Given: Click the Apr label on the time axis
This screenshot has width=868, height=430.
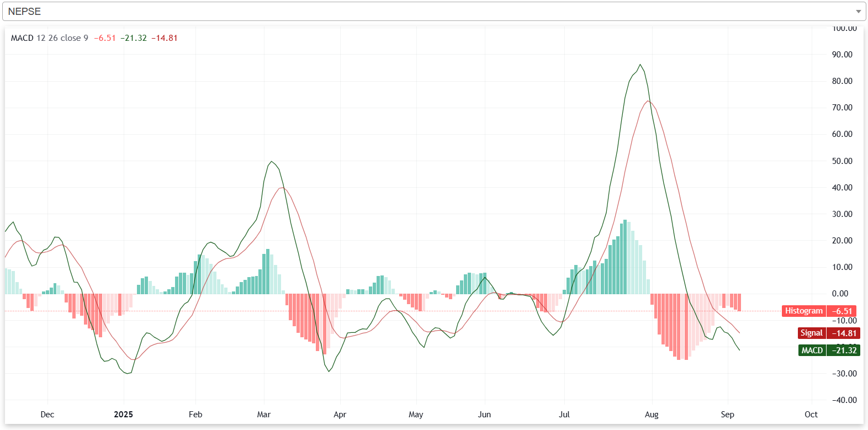Looking at the screenshot, I should (340, 415).
